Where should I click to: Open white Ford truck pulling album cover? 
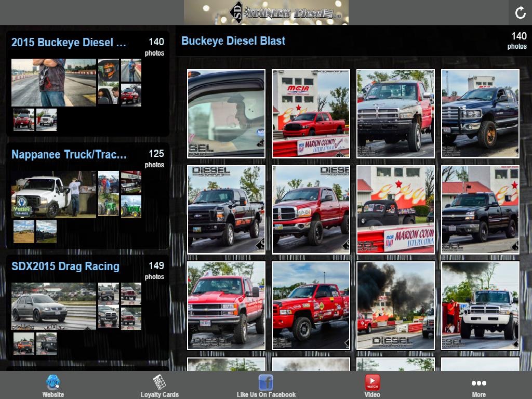coord(54,194)
